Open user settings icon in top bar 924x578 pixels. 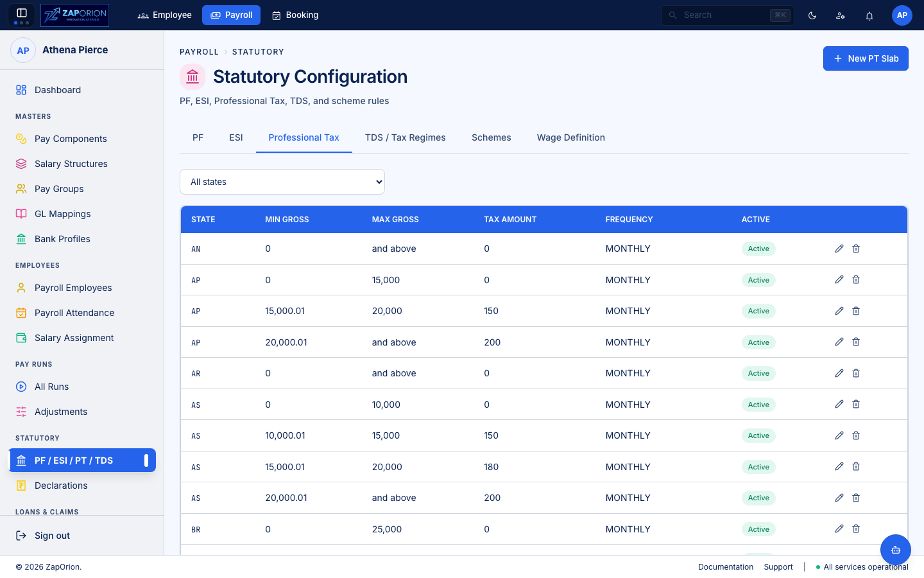point(841,15)
